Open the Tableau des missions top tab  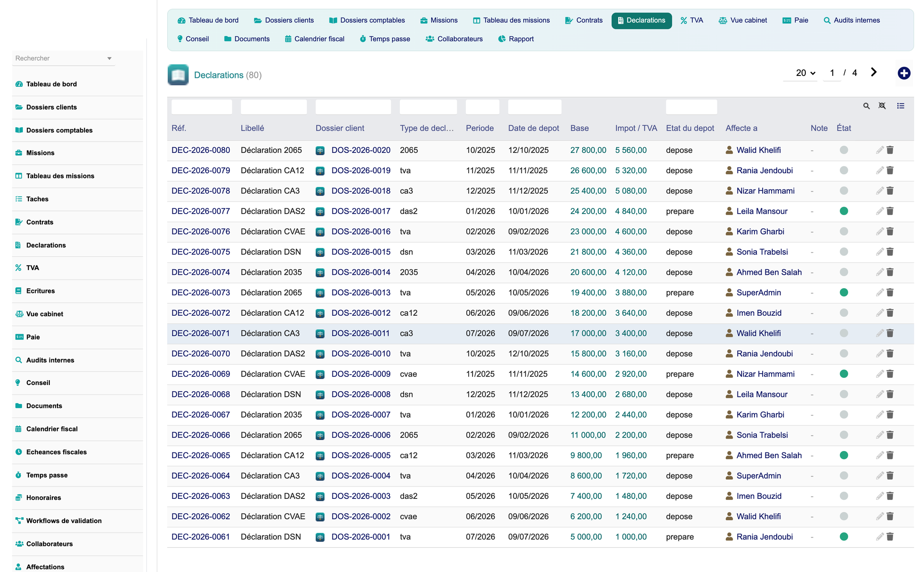click(511, 20)
